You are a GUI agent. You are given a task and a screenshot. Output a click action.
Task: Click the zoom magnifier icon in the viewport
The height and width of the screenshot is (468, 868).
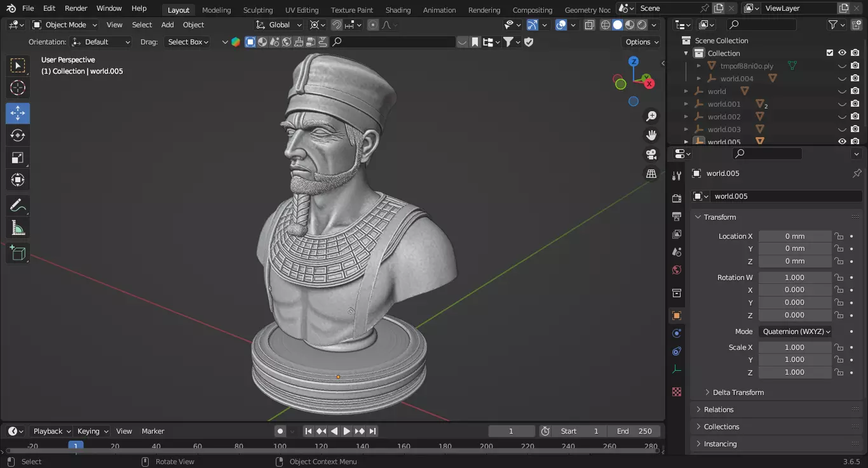651,116
